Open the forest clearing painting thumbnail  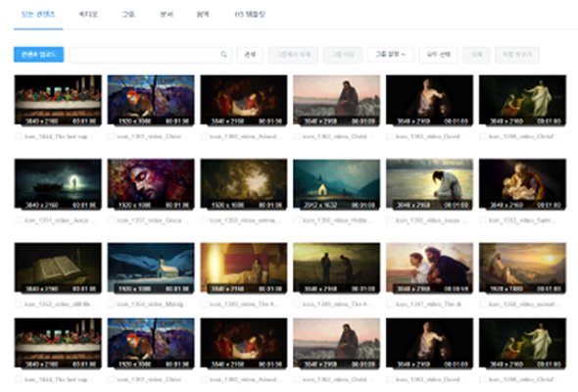244,184
